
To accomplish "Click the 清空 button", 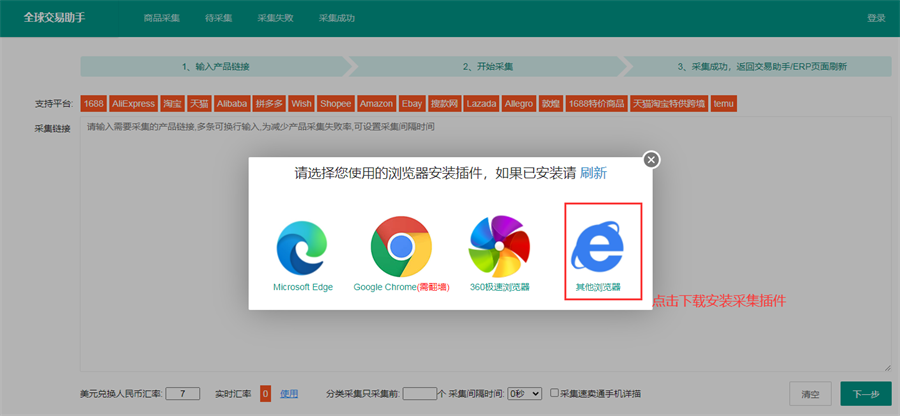I will [810, 394].
